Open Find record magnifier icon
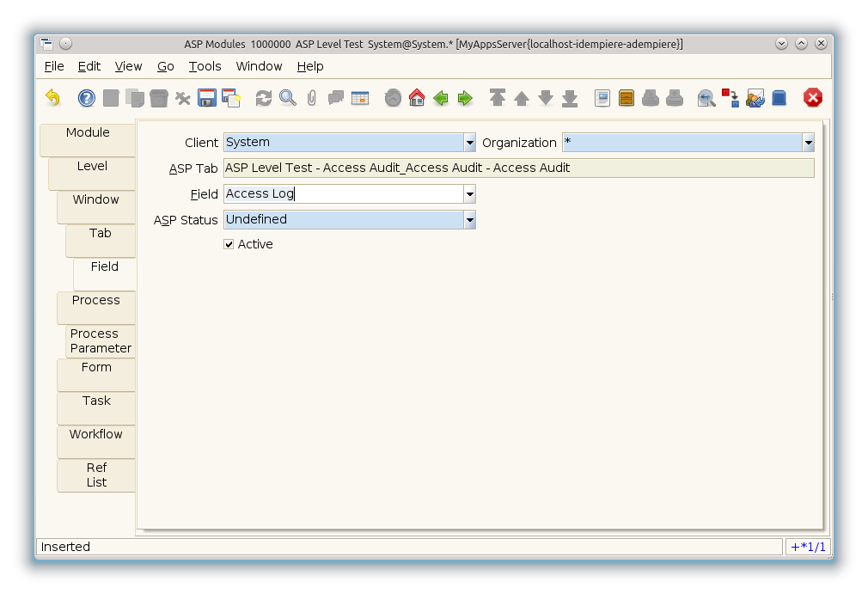This screenshot has height=594, width=868. pos(288,98)
